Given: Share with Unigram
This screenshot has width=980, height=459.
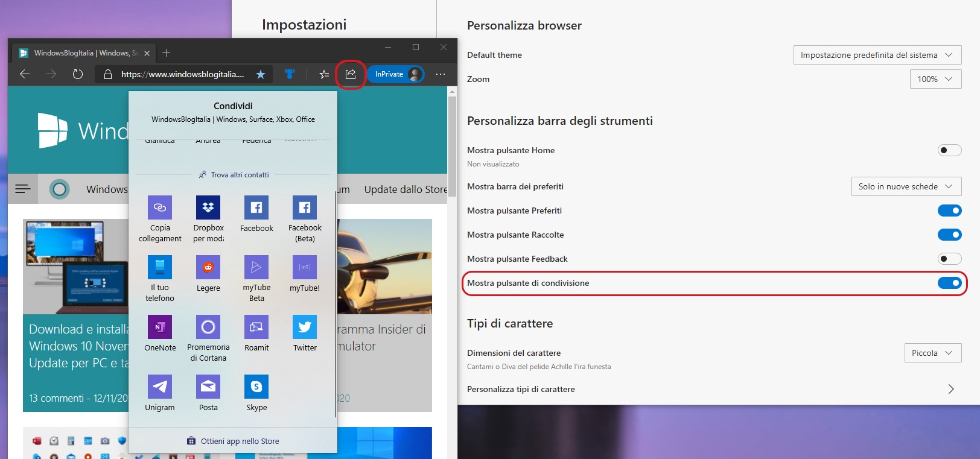Looking at the screenshot, I should tap(160, 394).
